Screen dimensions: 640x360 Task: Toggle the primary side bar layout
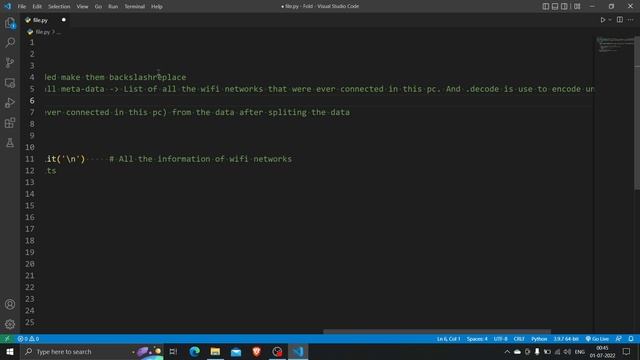pyautogui.click(x=546, y=7)
